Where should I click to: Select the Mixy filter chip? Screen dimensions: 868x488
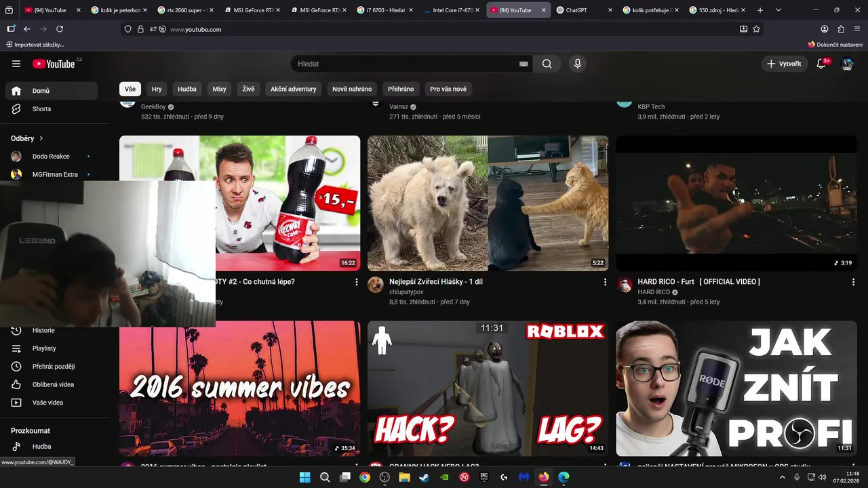219,89
